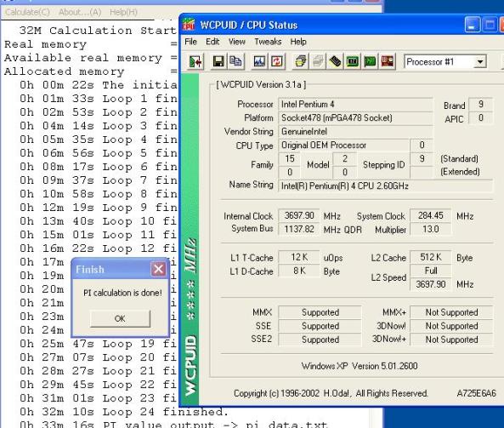Click the System Clock value 284.45
The image size is (504, 428).
click(x=431, y=215)
